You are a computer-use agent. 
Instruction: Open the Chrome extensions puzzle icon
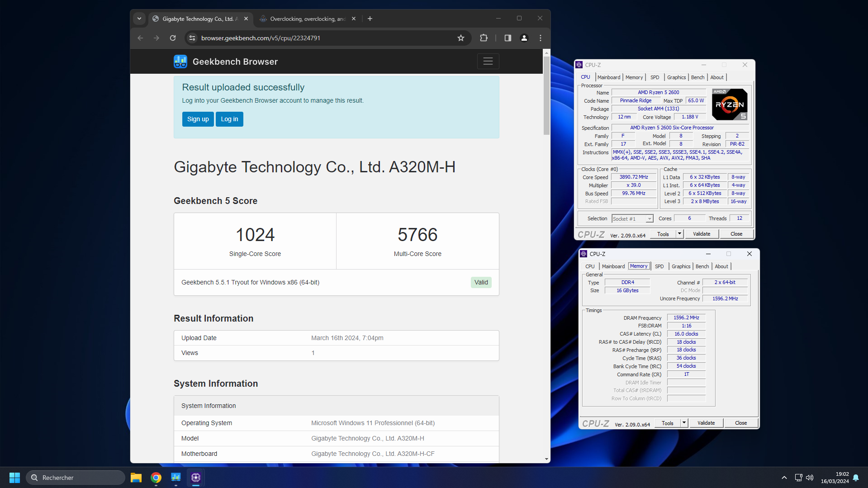point(484,38)
